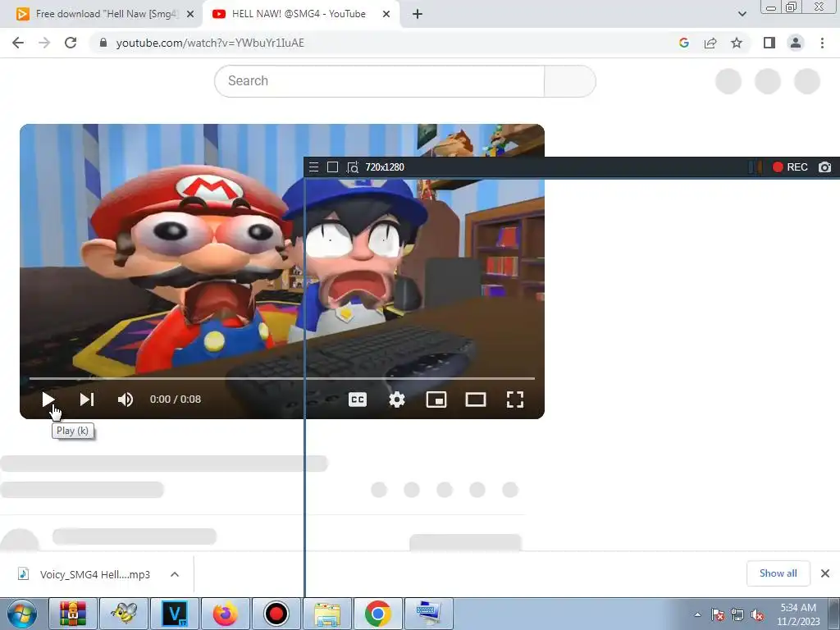Open a new browser tab

click(418, 15)
